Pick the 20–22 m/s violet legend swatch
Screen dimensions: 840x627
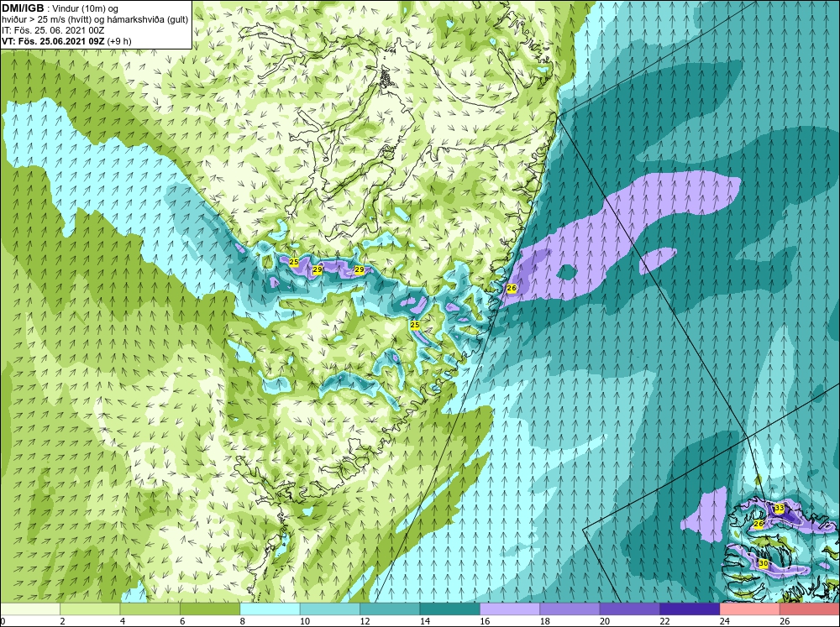(x=630, y=609)
